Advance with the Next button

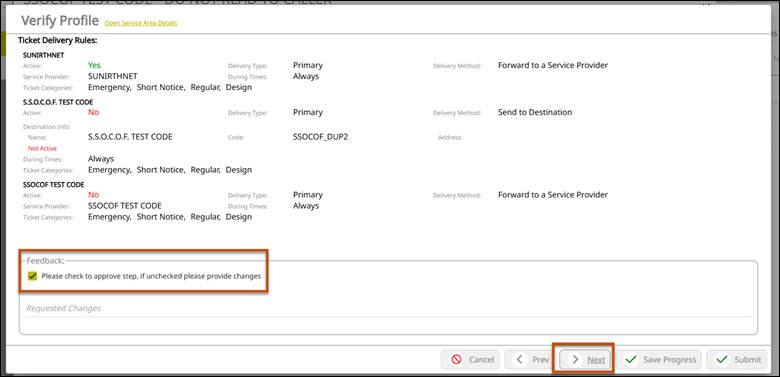pyautogui.click(x=585, y=360)
